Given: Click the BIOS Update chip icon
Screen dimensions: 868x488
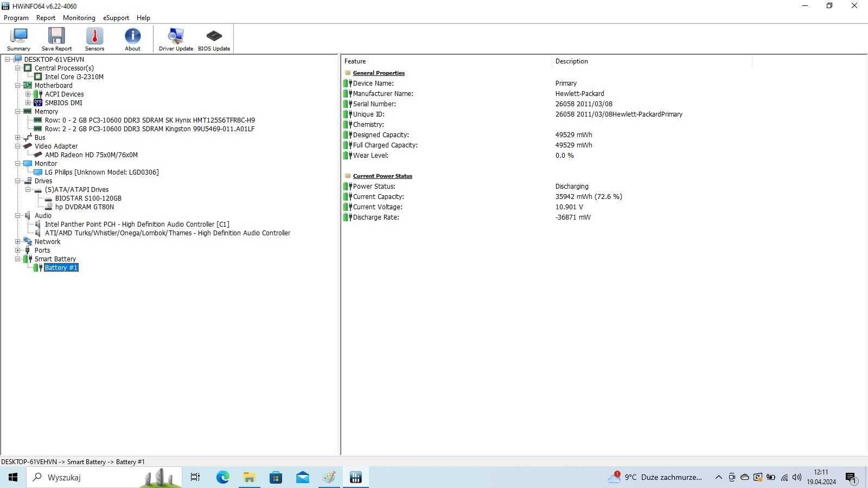Looking at the screenshot, I should pyautogui.click(x=214, y=39).
